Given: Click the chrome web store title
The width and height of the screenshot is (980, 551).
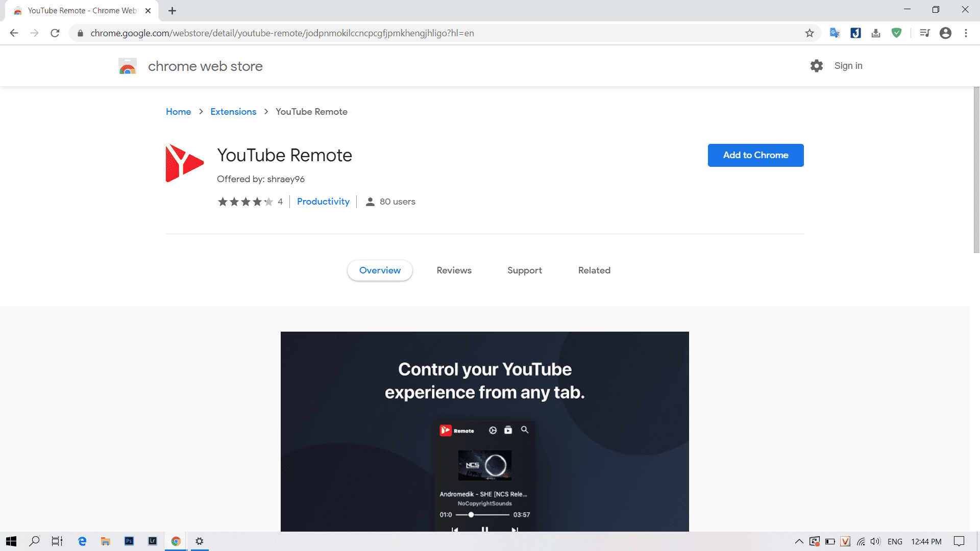Looking at the screenshot, I should pos(205,66).
